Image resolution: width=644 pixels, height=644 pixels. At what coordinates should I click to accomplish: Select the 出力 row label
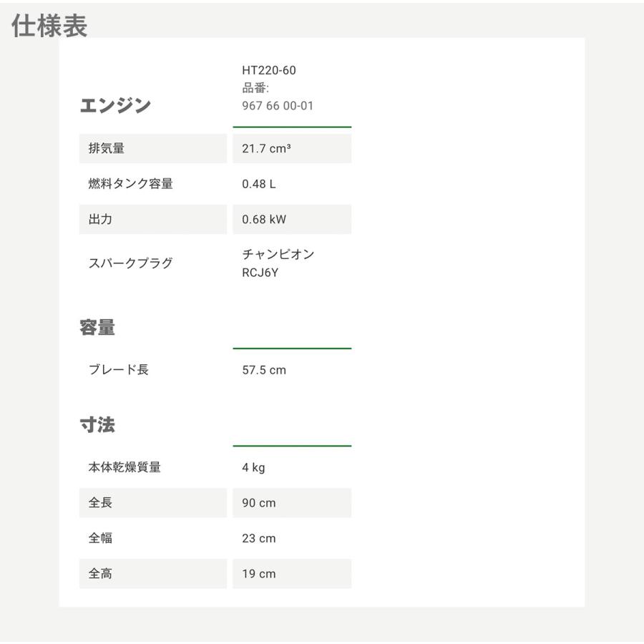click(96, 220)
